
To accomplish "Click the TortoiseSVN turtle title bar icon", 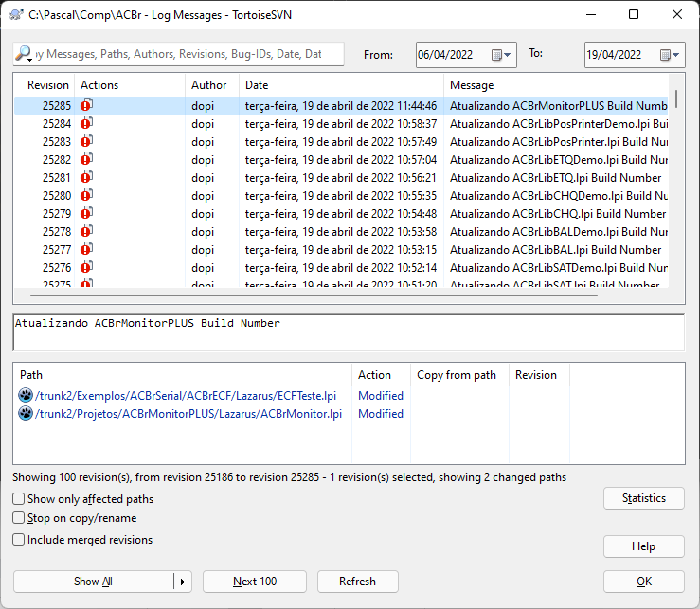I will pos(16,15).
